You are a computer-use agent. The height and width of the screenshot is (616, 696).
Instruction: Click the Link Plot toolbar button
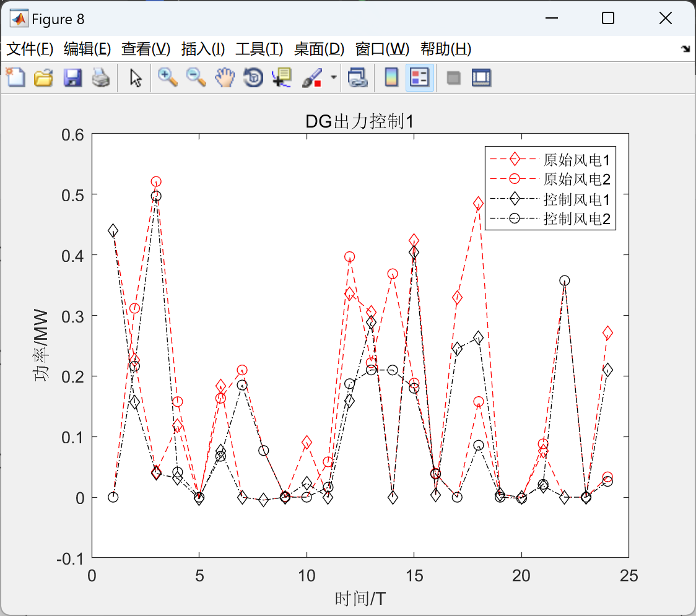click(357, 77)
